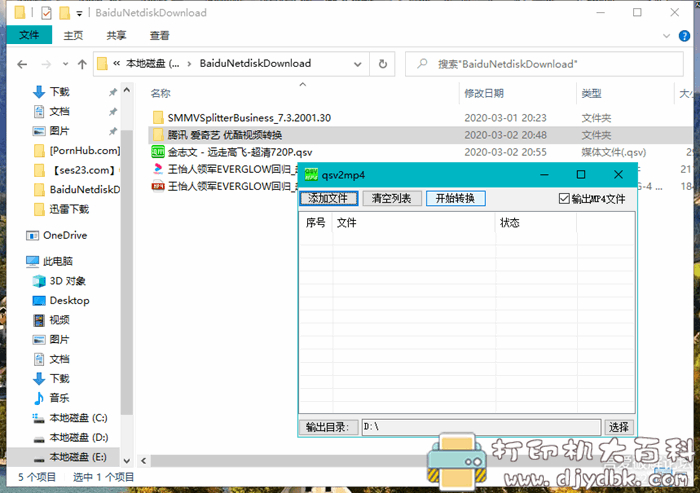700x493 pixels.
Task: Click the 清空列表 button
Action: pos(392,198)
